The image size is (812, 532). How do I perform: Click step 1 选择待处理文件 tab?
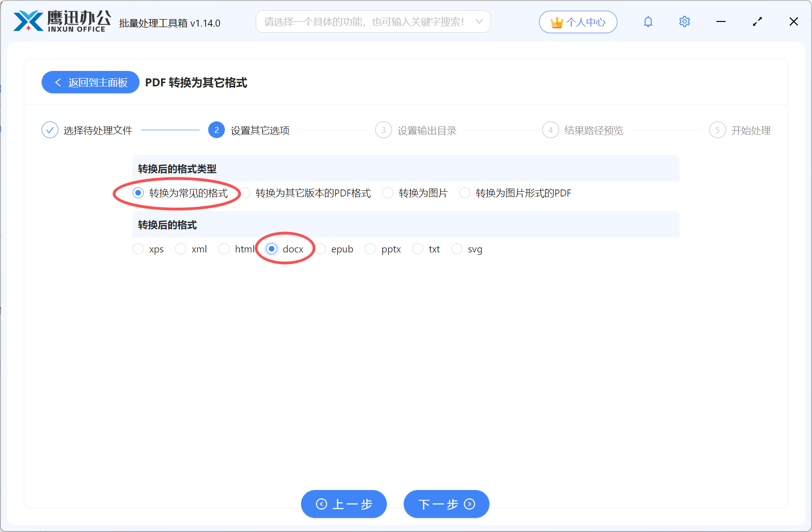pos(50,130)
